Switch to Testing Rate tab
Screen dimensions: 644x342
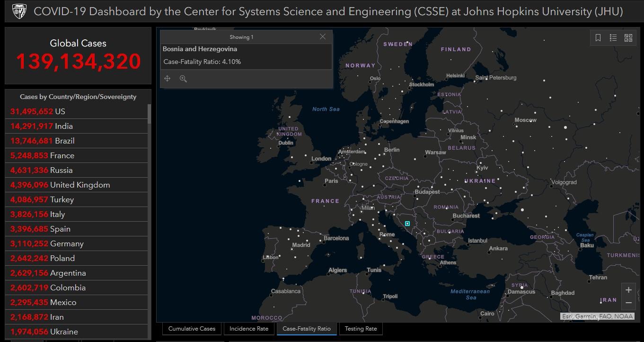tap(361, 329)
